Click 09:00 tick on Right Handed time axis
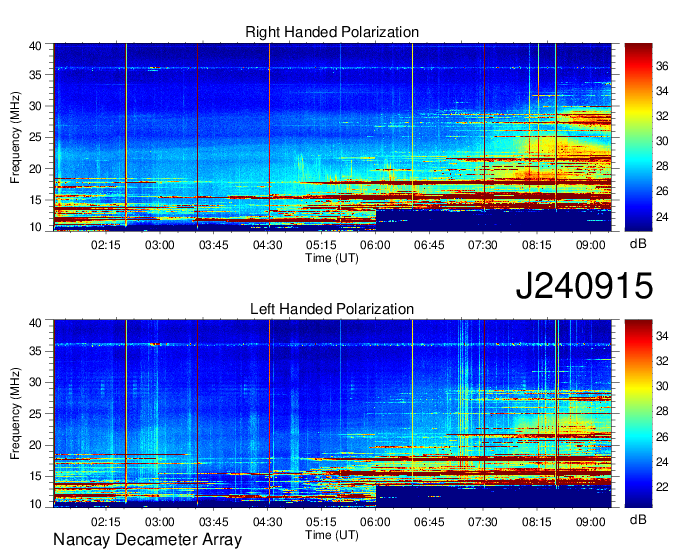680x552 pixels. (591, 245)
